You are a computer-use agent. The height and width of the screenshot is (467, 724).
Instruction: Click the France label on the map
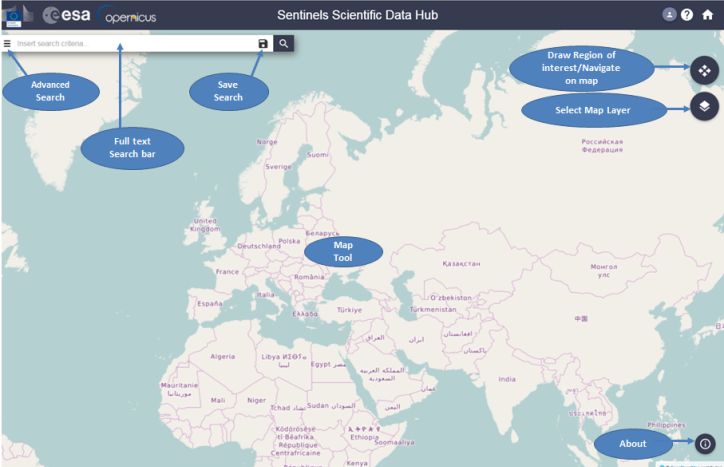(x=227, y=272)
